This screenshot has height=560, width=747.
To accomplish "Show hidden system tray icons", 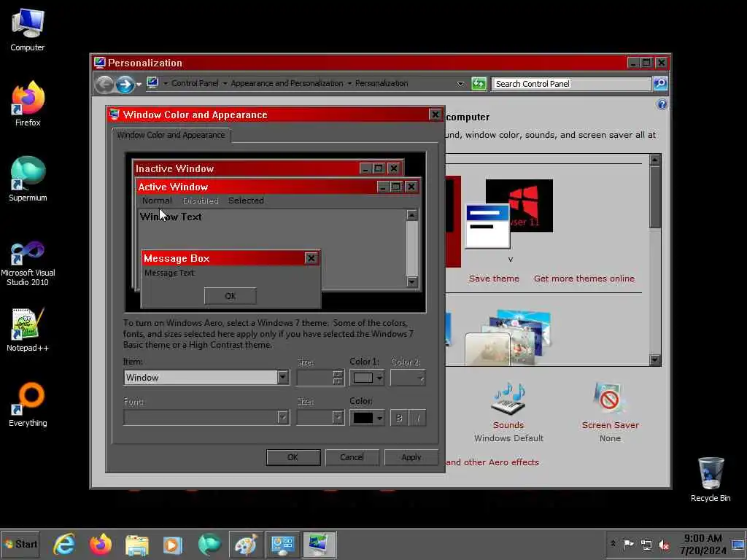I will (x=613, y=544).
